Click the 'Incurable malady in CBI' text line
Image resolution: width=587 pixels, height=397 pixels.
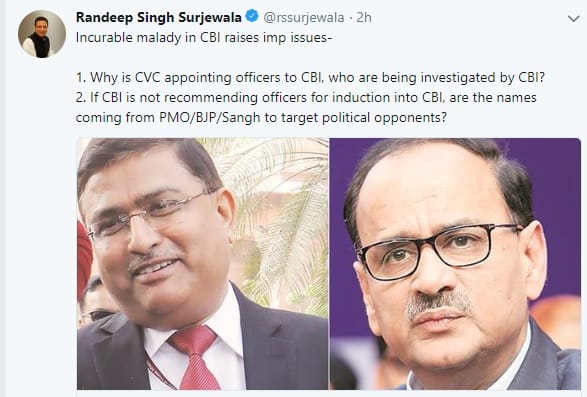click(x=204, y=37)
